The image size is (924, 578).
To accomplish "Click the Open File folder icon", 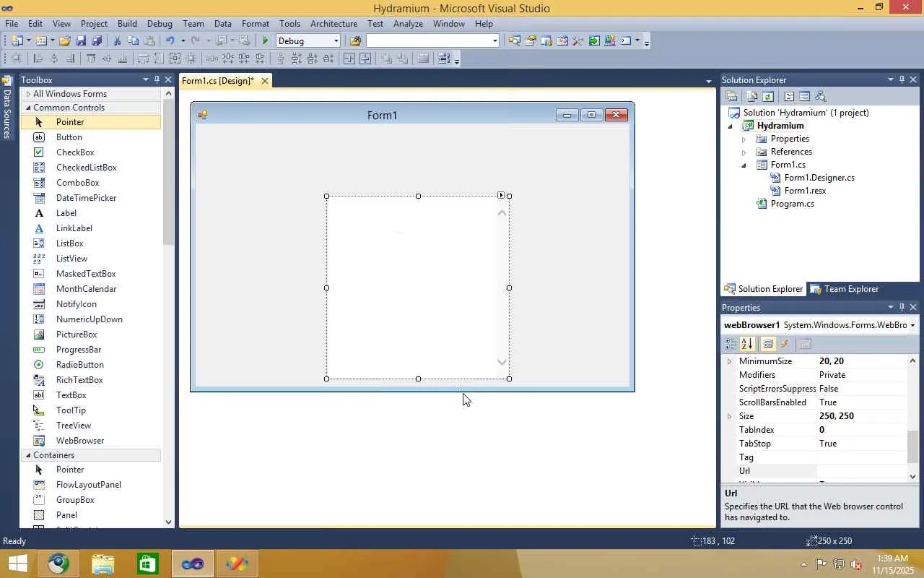I will click(x=65, y=40).
